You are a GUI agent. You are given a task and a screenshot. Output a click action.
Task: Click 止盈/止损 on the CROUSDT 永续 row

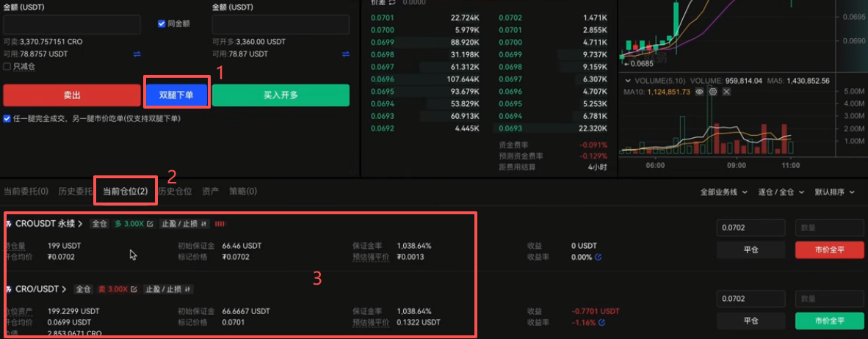(x=183, y=225)
